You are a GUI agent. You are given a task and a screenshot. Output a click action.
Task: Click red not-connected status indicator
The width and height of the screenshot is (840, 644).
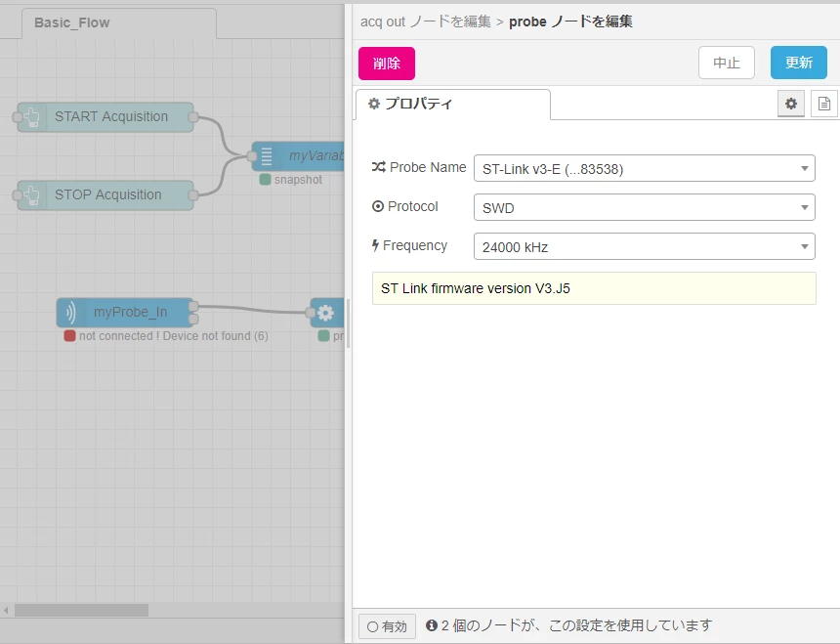(x=69, y=336)
